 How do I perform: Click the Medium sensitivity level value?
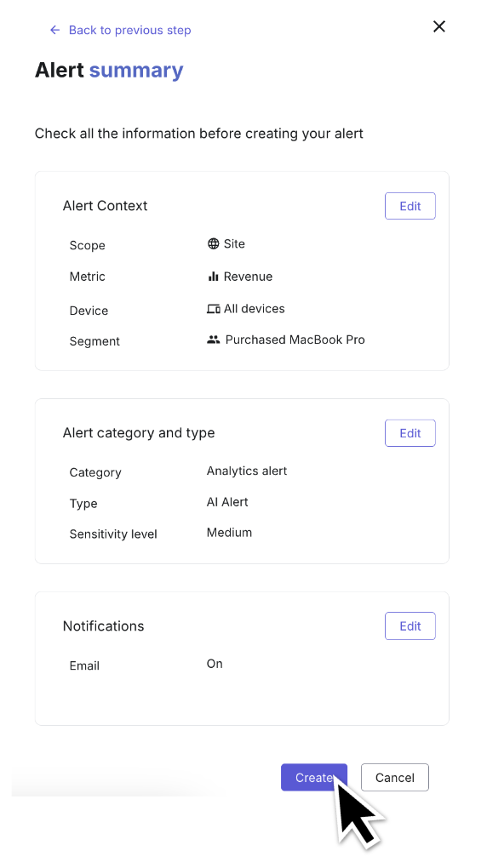point(229,533)
